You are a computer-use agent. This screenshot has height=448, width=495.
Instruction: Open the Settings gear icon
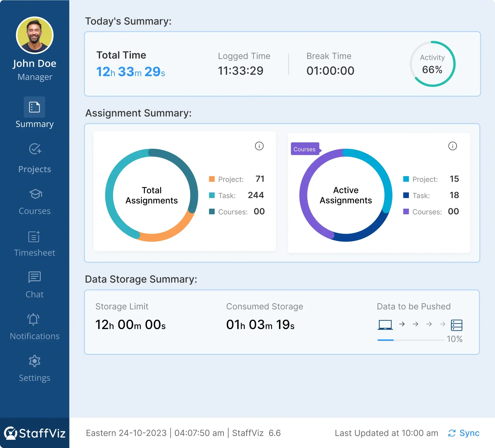[x=35, y=361]
